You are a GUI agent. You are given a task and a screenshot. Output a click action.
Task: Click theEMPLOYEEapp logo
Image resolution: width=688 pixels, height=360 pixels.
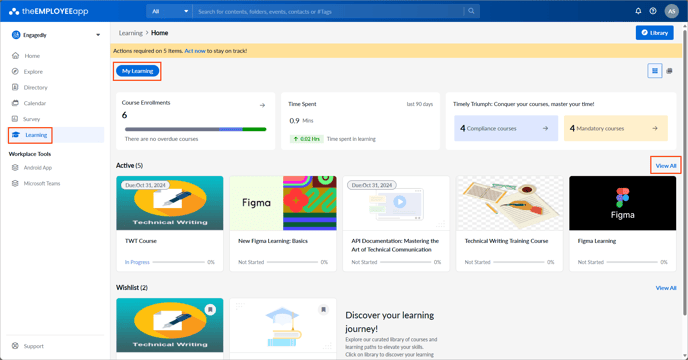48,11
